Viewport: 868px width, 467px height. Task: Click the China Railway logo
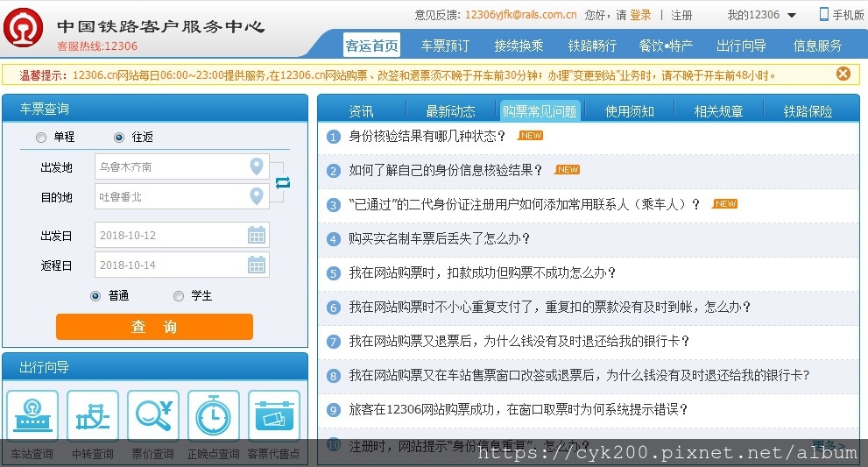24,28
